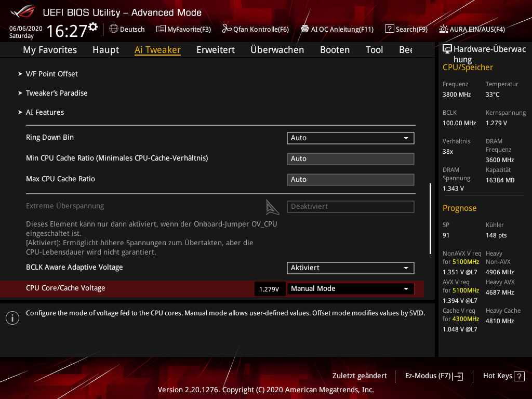
Task: Click the 4687 MHz Heavy AVX value
Action: click(x=500, y=292)
